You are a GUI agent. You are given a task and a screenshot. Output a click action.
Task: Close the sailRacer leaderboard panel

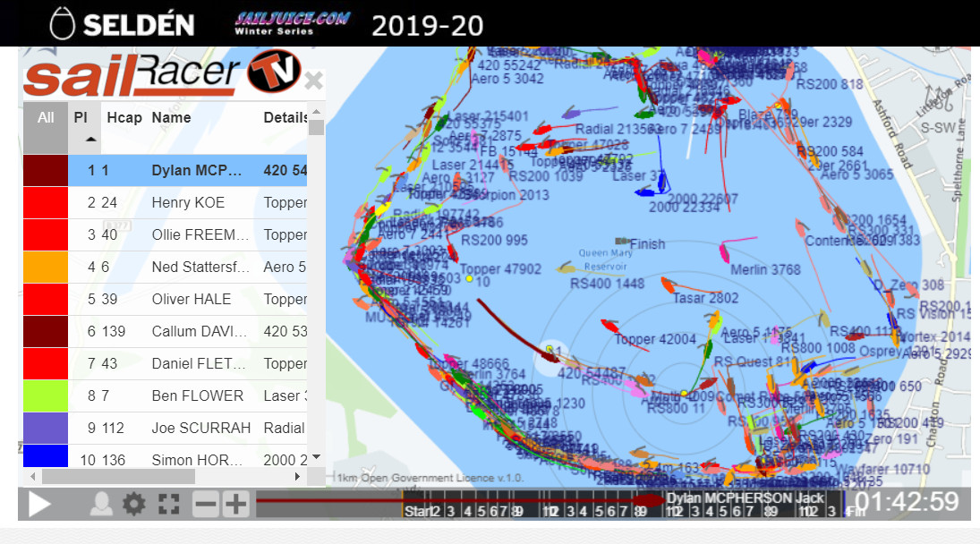tap(314, 80)
